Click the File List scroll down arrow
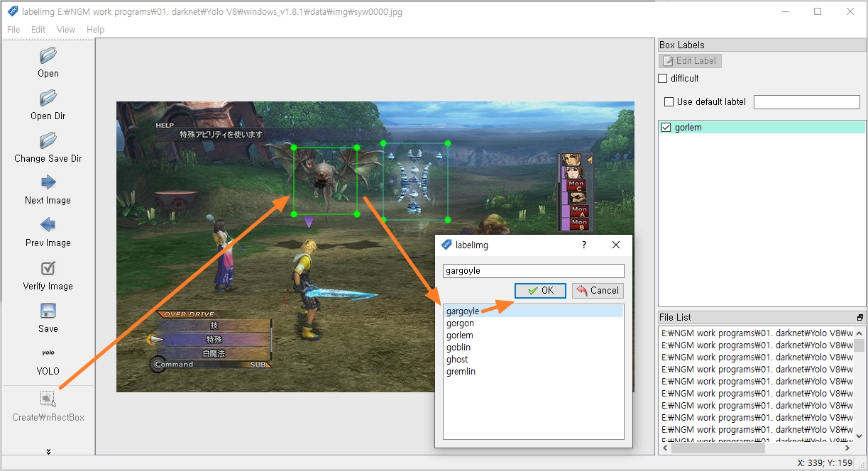Viewport: 868px width, 471px height. [x=859, y=436]
